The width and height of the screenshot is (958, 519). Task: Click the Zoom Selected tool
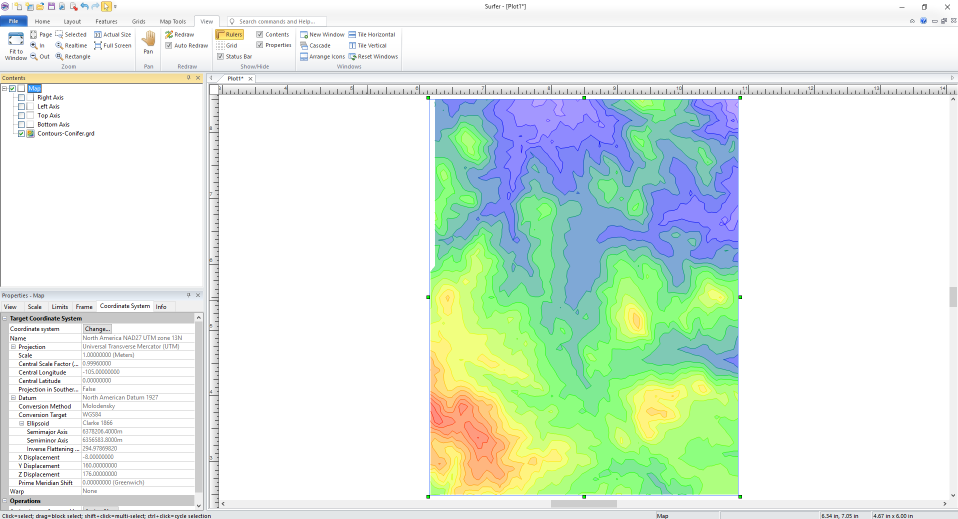[71, 35]
